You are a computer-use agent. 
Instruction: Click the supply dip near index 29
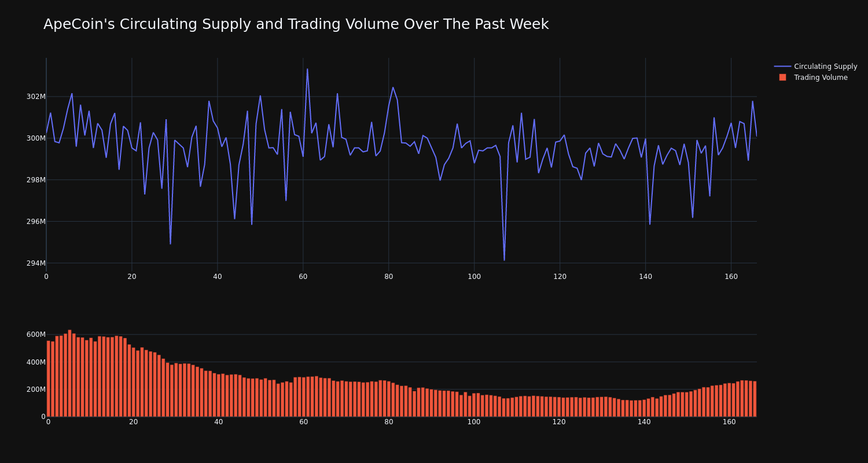click(170, 244)
